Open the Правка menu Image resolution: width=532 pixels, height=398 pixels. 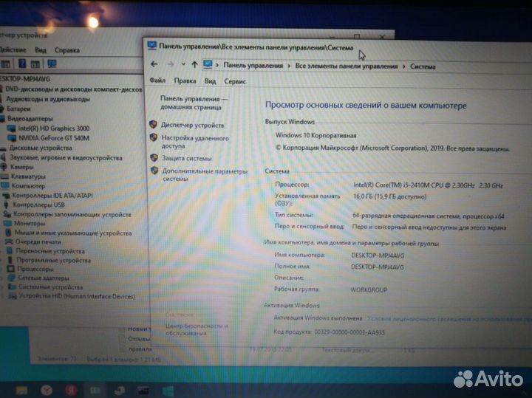point(185,81)
